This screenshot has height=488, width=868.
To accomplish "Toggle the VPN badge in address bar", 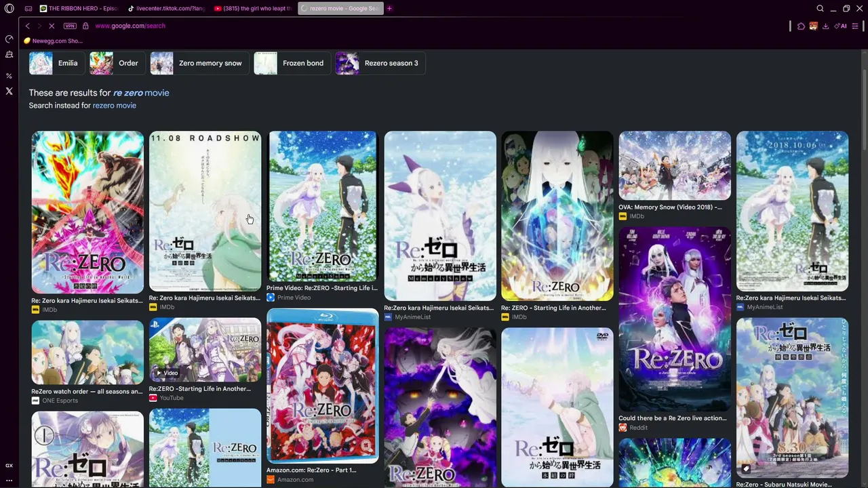I will click(x=70, y=26).
